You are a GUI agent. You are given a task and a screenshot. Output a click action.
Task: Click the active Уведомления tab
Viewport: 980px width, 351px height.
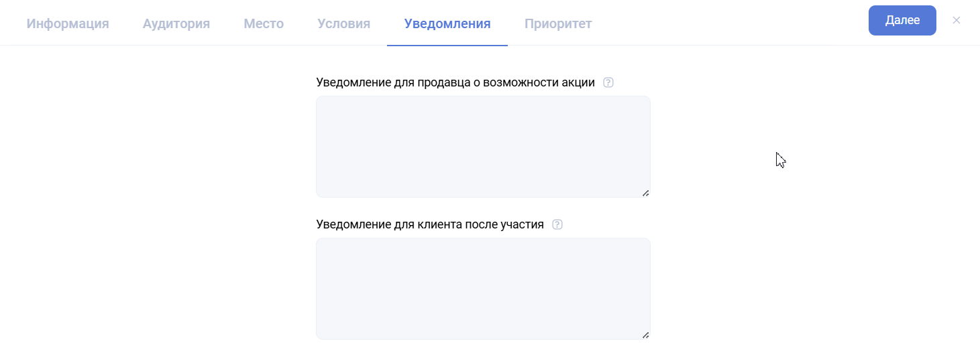(x=447, y=24)
